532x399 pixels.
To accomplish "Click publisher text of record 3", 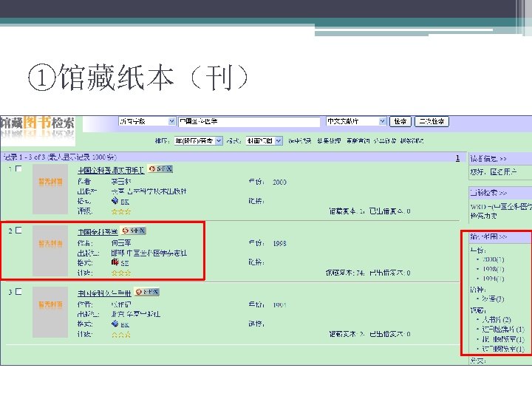I will point(136,314).
